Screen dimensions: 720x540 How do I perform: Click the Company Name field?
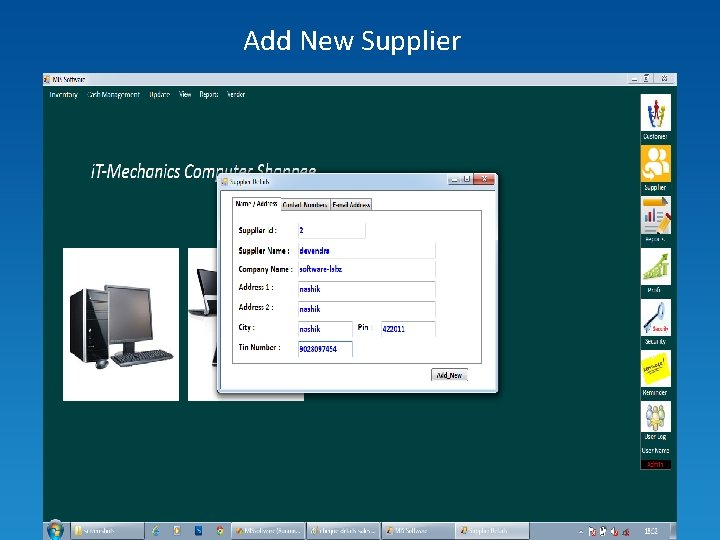pyautogui.click(x=366, y=269)
